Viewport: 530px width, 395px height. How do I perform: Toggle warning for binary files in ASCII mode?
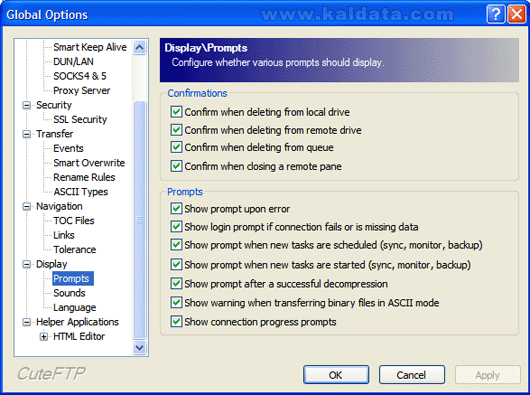[x=176, y=302]
